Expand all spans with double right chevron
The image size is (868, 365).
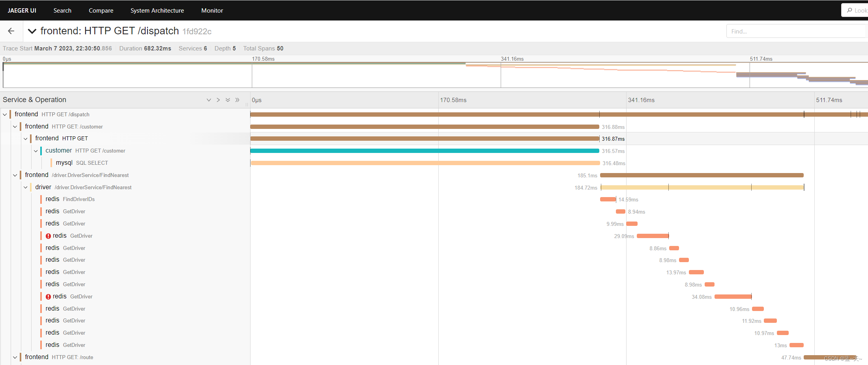(237, 100)
